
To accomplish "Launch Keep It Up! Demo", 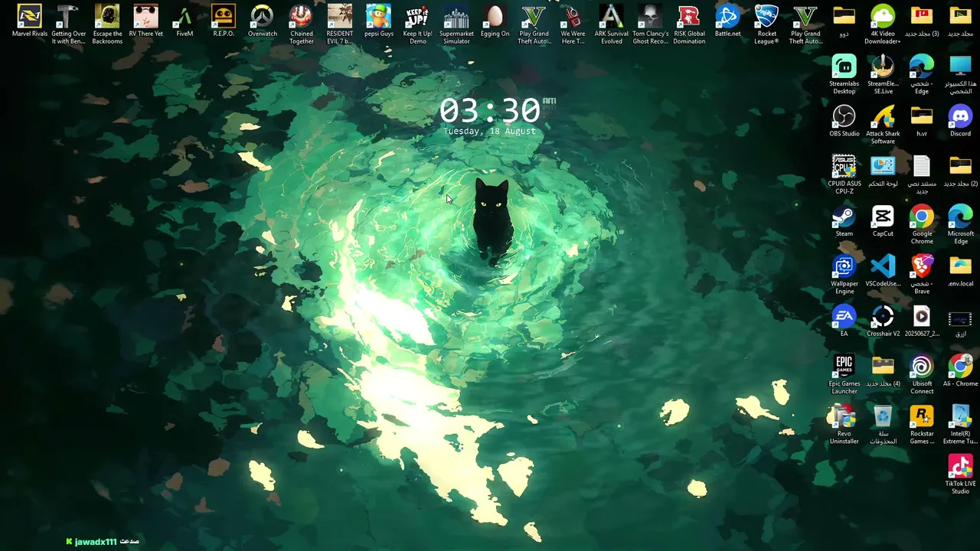I will [417, 24].
